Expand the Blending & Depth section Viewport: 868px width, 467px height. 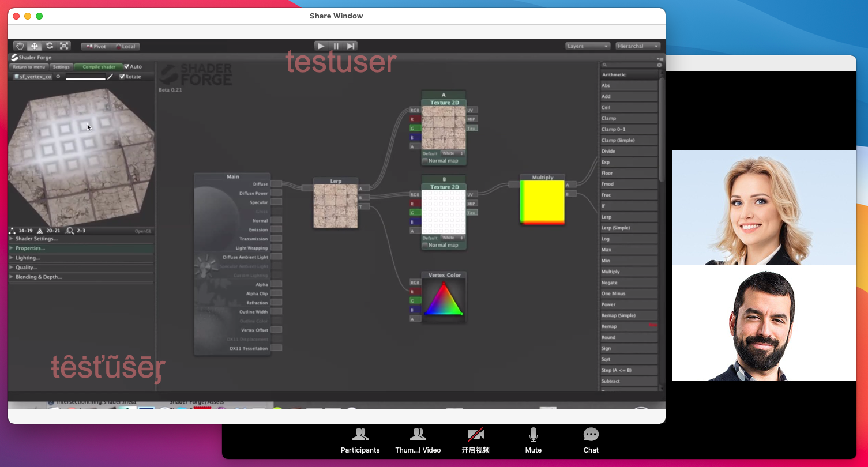39,277
